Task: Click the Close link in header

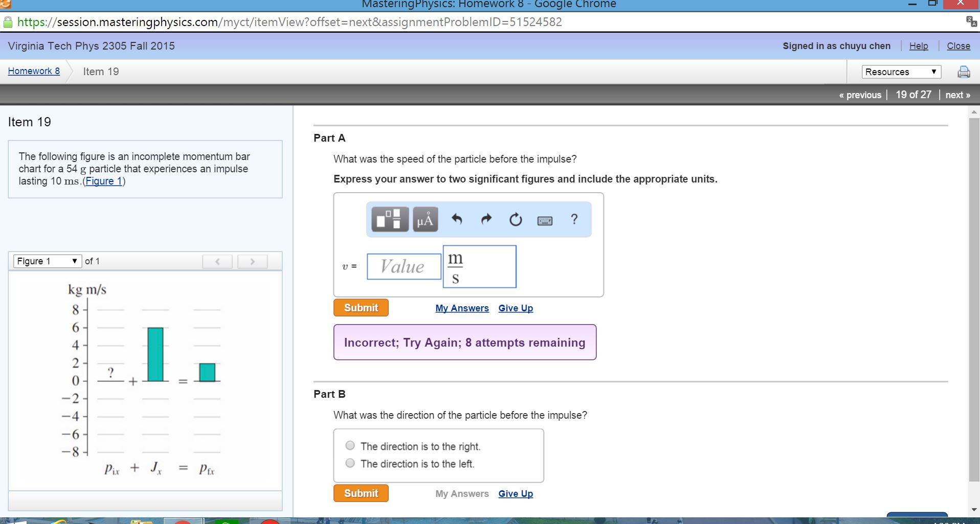Action: [958, 46]
